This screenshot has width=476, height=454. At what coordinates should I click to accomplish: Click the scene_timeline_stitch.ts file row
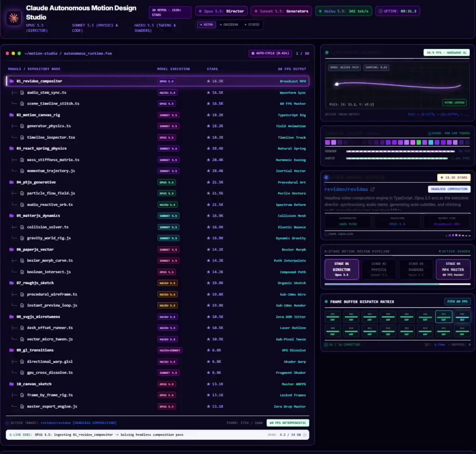[157, 103]
